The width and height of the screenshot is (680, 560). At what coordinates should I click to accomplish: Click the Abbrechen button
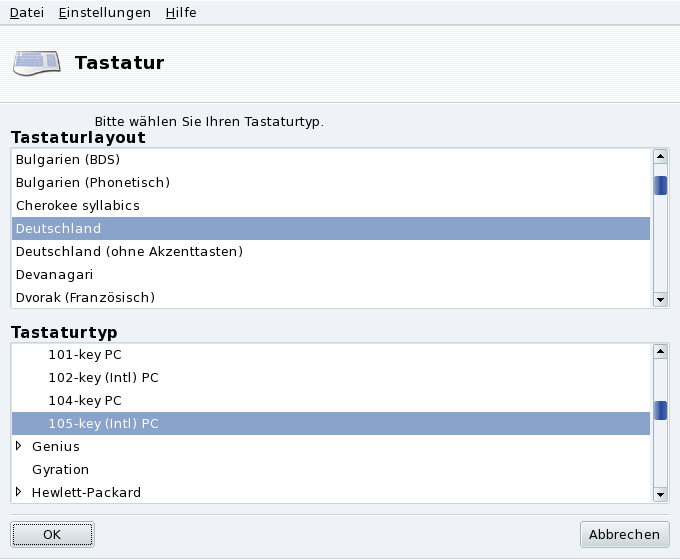click(624, 535)
